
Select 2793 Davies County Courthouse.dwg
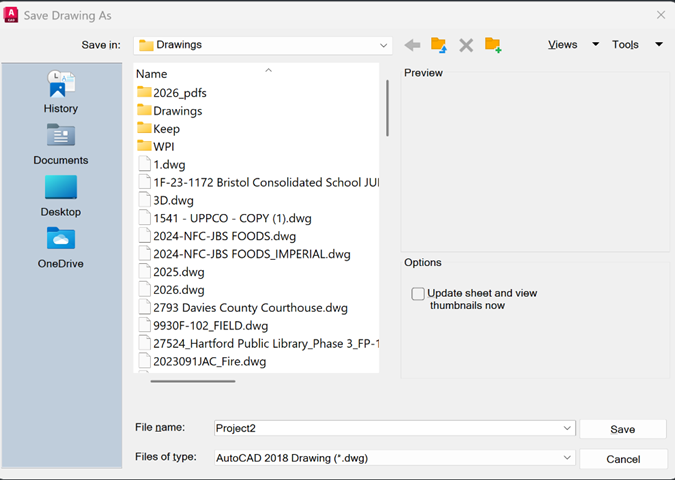click(x=243, y=307)
